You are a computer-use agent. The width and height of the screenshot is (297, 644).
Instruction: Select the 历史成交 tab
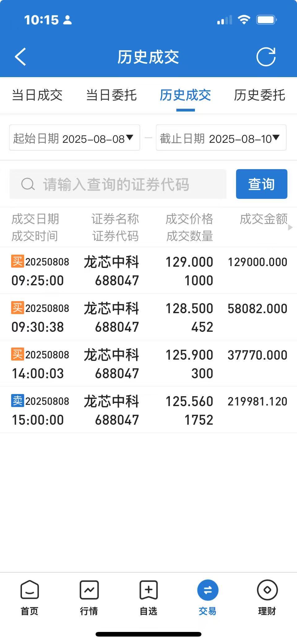[x=185, y=95]
